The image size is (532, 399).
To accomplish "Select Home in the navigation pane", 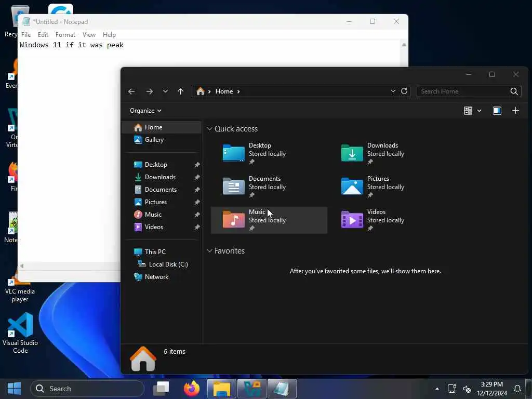I will click(162, 127).
